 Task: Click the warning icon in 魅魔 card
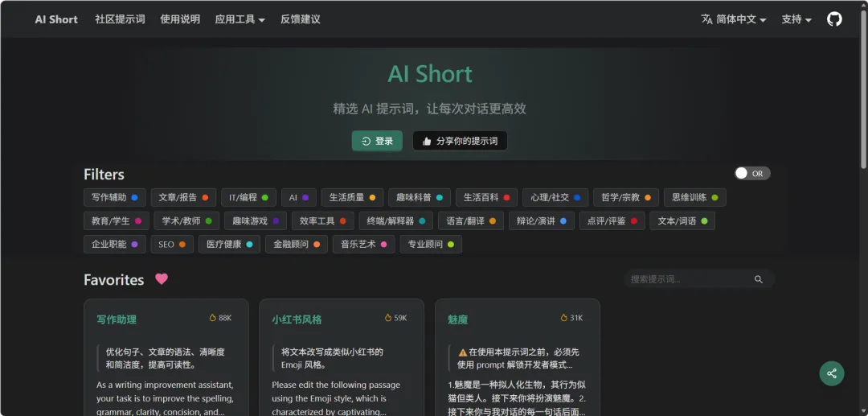tap(462, 352)
